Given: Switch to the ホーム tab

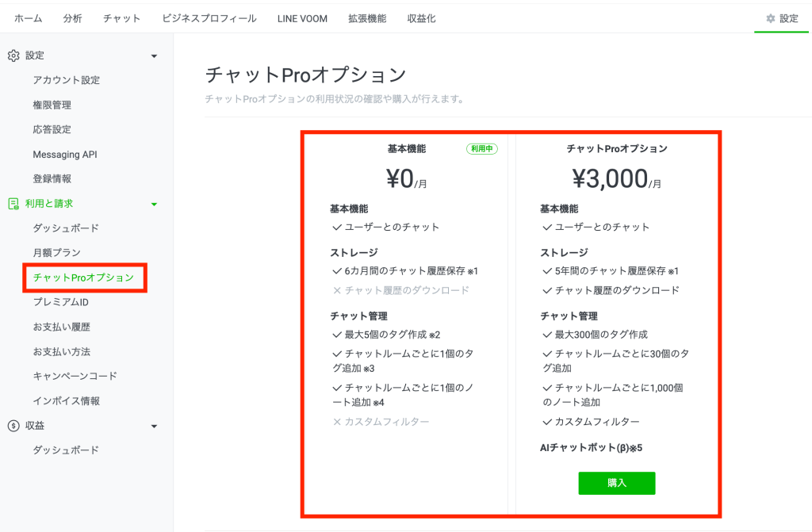Looking at the screenshot, I should [29, 17].
